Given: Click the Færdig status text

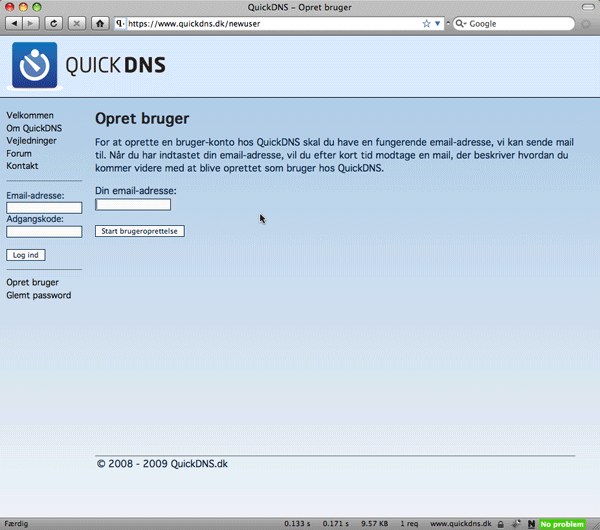Looking at the screenshot, I should tap(16, 524).
